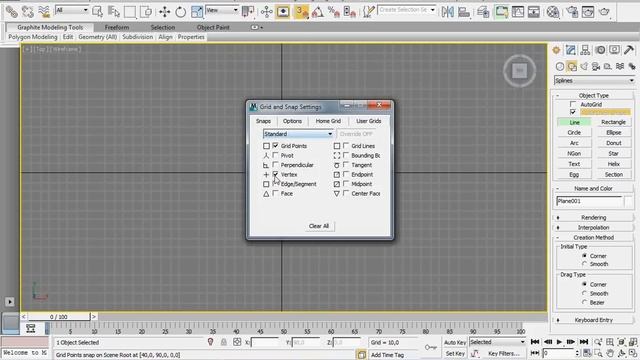Click the Render Production teapot icon

click(604, 12)
